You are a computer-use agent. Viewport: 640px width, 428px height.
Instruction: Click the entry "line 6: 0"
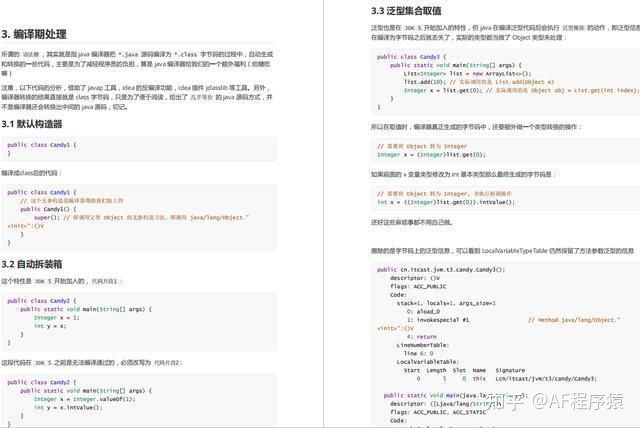(418, 353)
